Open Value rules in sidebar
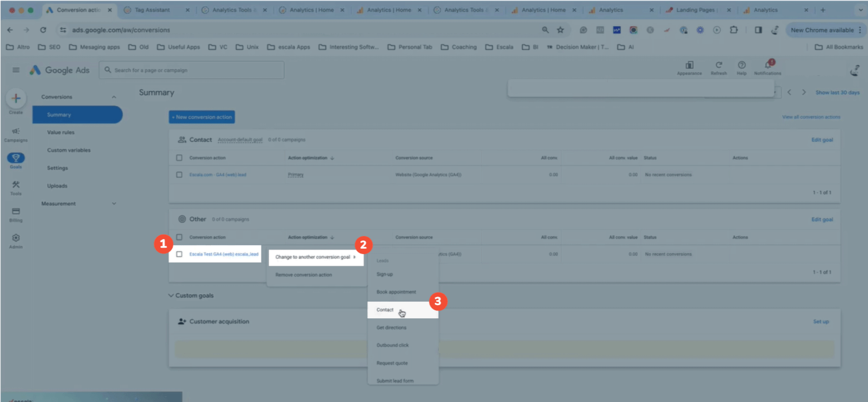 [x=61, y=133]
